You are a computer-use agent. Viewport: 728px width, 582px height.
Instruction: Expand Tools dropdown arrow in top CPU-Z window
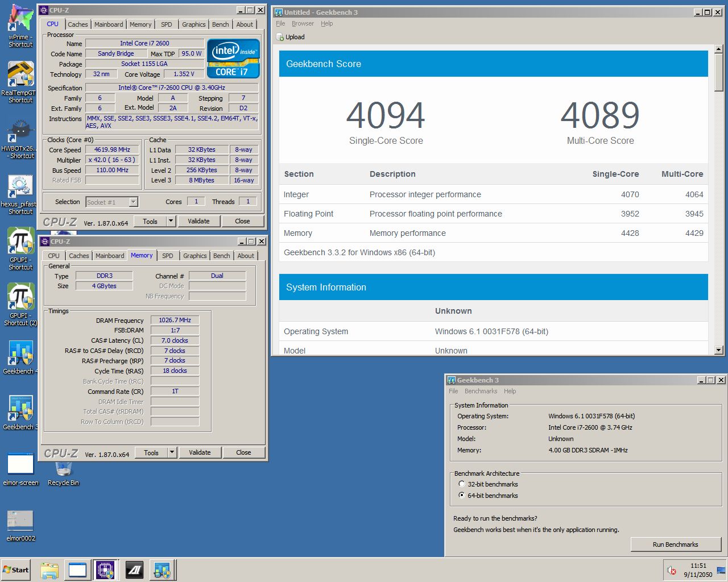tap(171, 221)
